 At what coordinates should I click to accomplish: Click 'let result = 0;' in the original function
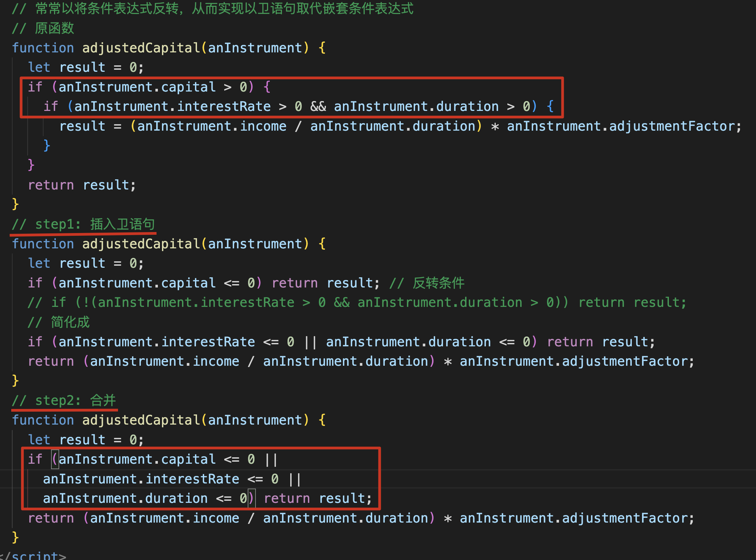86,67
